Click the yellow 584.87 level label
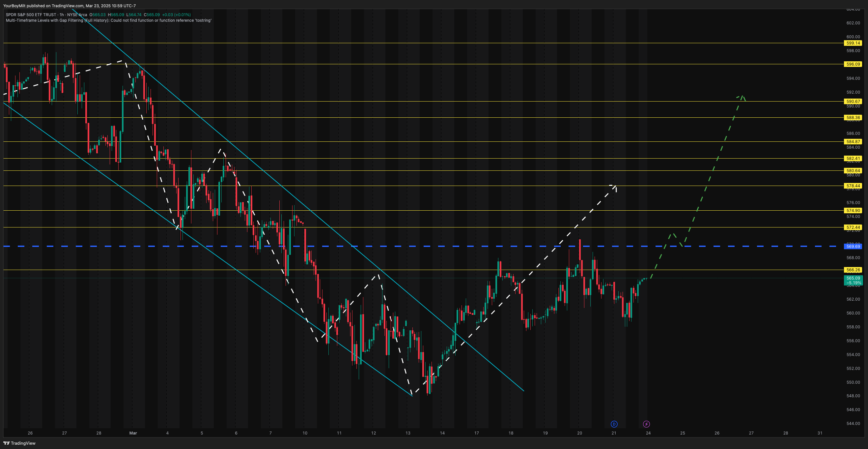The height and width of the screenshot is (449, 868). tap(853, 141)
